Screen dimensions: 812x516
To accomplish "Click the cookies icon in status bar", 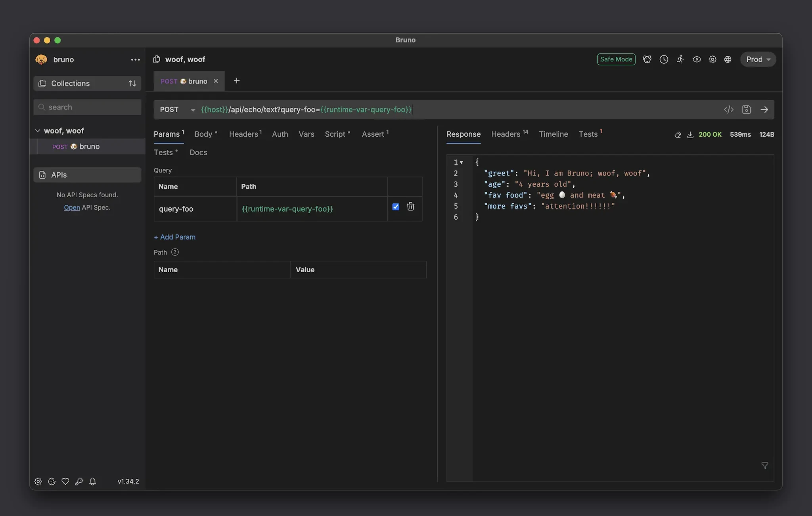I will pos(52,482).
